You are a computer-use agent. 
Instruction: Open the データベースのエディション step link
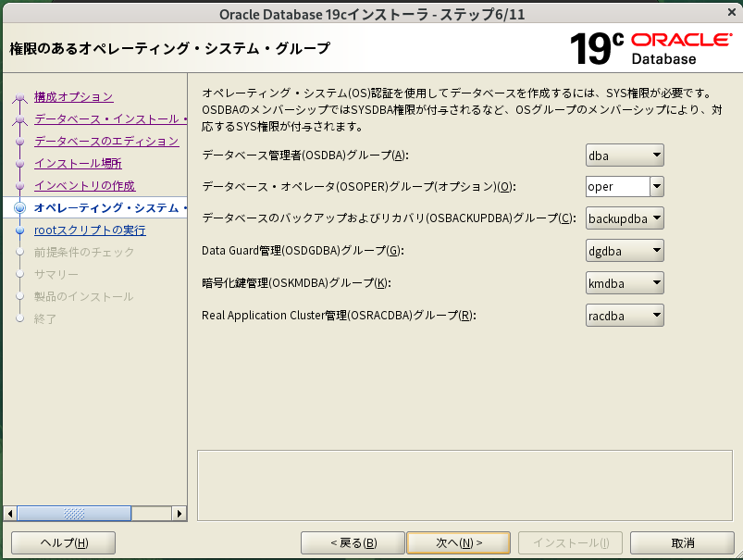click(x=106, y=142)
